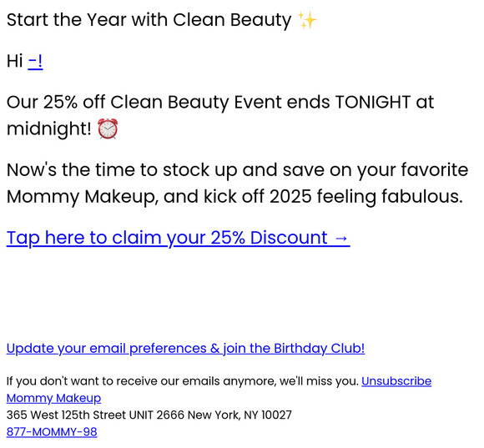Viewport: 484px width, 448px height.
Task: Tap here to claim your 25% Discount
Action: click(x=178, y=239)
